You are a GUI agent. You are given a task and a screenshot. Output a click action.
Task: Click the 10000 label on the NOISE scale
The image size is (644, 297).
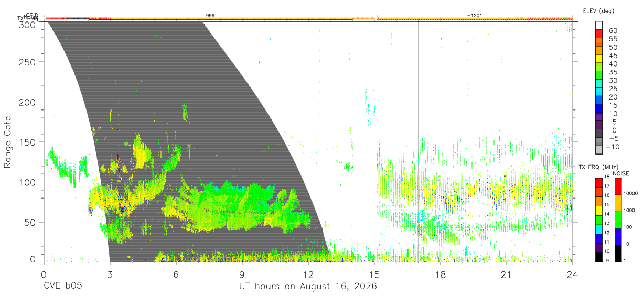tap(631, 193)
